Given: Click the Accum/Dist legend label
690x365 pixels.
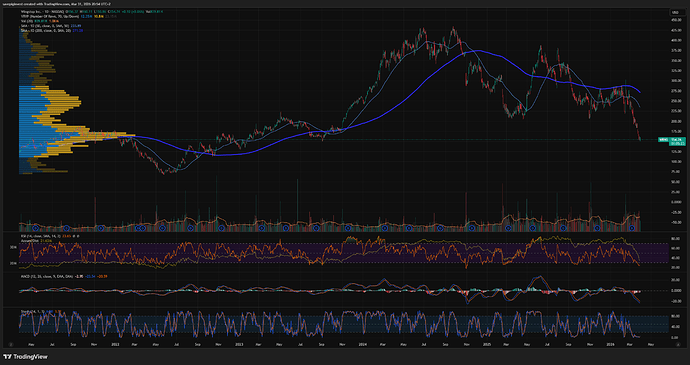Looking at the screenshot, I should (30, 241).
